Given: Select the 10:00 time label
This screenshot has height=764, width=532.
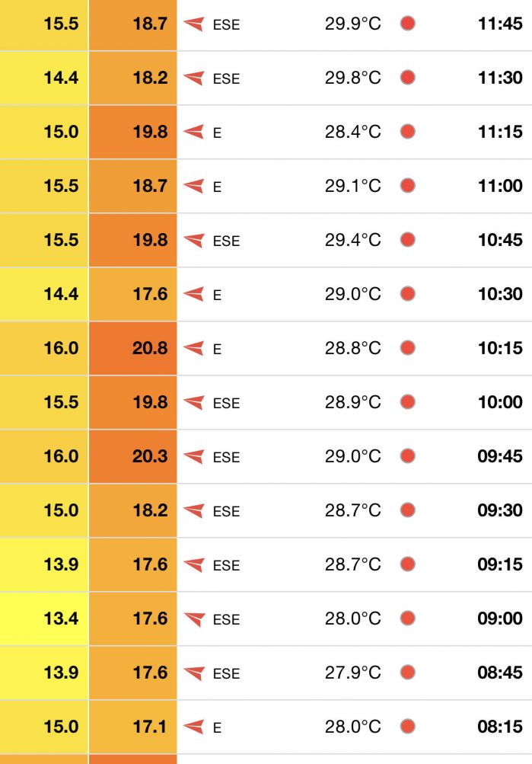Looking at the screenshot, I should click(500, 402).
